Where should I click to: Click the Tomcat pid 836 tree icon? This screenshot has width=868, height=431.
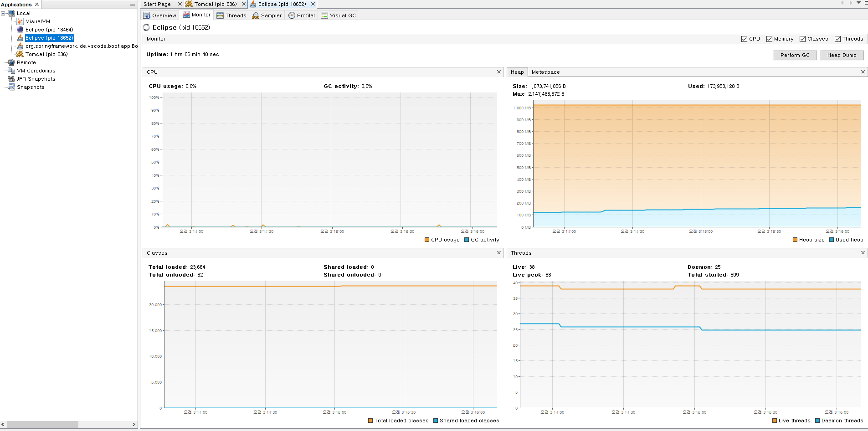pyautogui.click(x=20, y=54)
